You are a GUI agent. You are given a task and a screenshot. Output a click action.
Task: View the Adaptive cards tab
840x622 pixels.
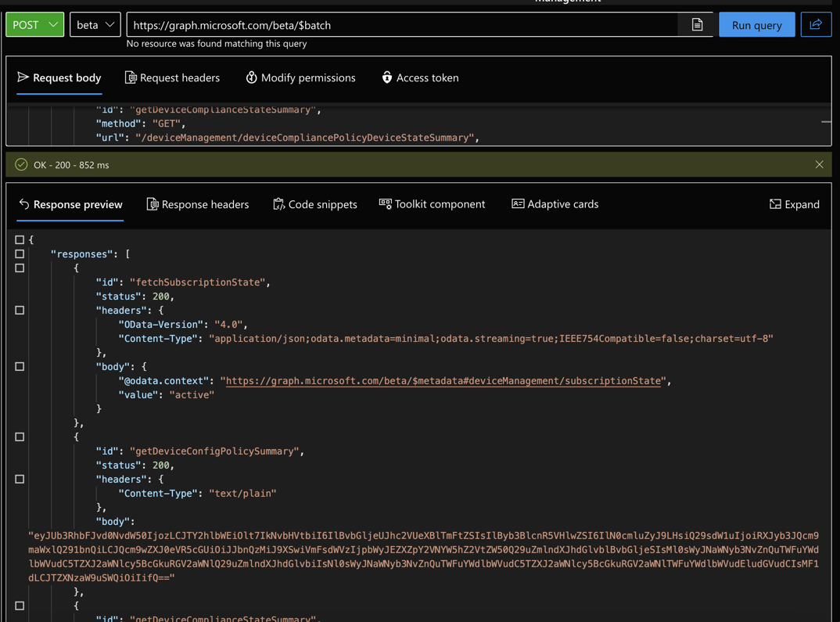[555, 204]
